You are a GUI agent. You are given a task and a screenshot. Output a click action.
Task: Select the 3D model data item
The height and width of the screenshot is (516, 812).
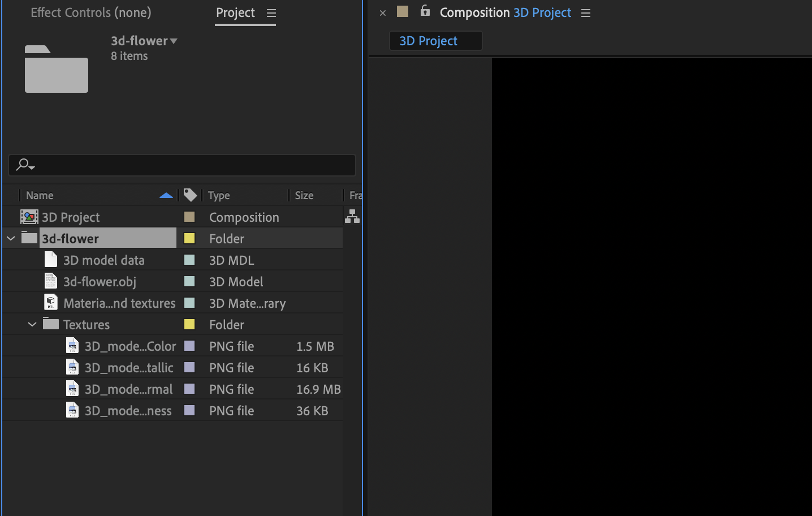pyautogui.click(x=104, y=260)
